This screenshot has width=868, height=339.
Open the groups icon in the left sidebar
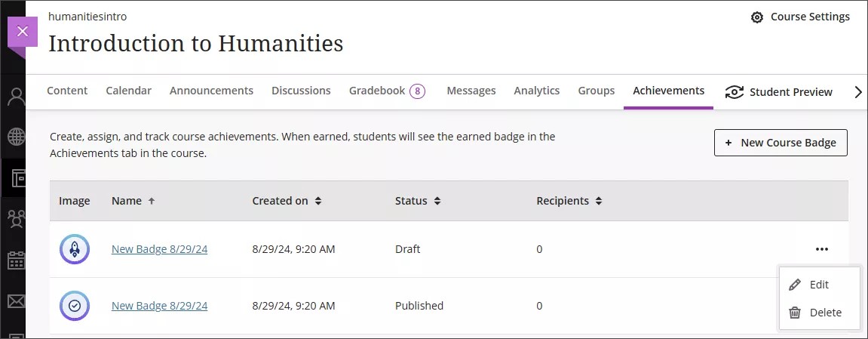(16, 219)
